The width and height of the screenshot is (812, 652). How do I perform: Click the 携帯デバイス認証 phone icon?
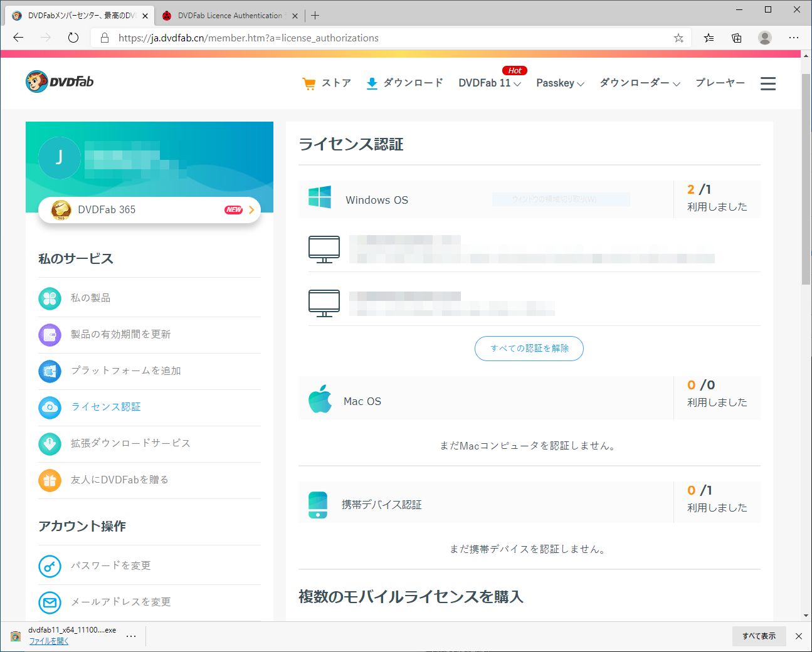pyautogui.click(x=318, y=505)
